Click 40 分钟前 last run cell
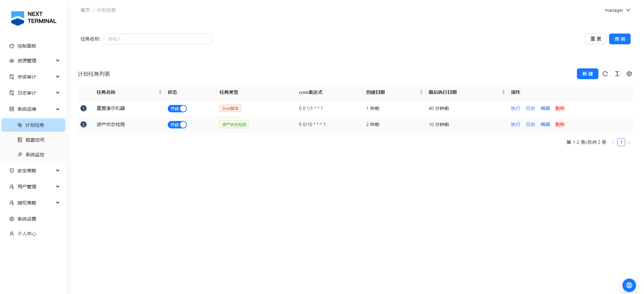 tap(439, 108)
